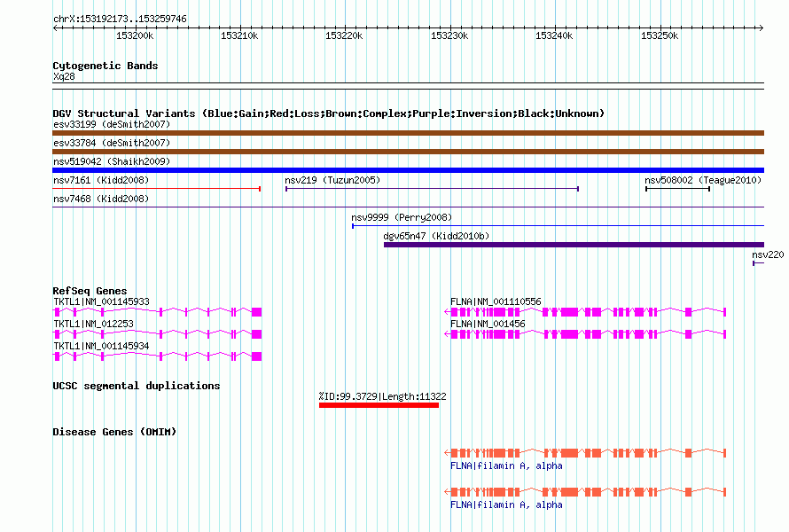This screenshot has width=789, height=532.
Task: Click the brown esv33784 variant bar
Action: click(408, 152)
